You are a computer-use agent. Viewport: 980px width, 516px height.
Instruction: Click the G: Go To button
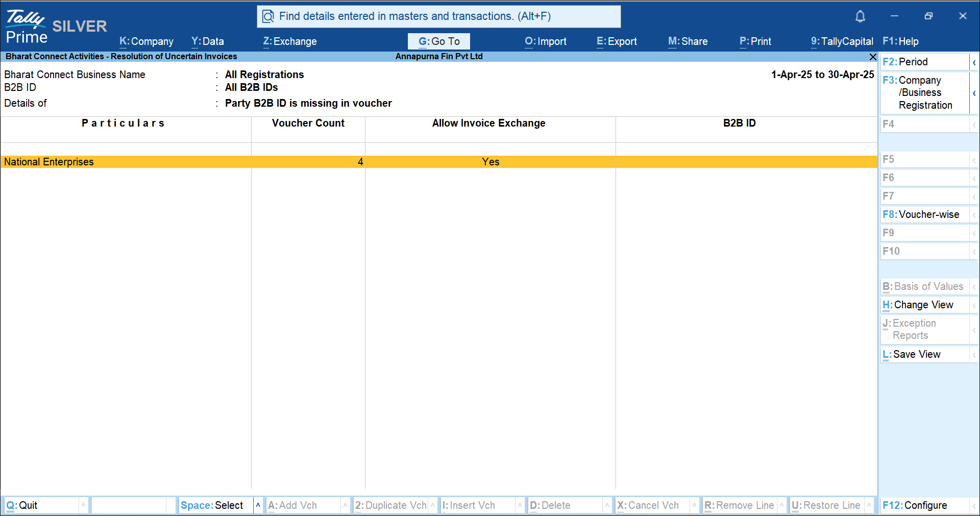[x=439, y=41]
